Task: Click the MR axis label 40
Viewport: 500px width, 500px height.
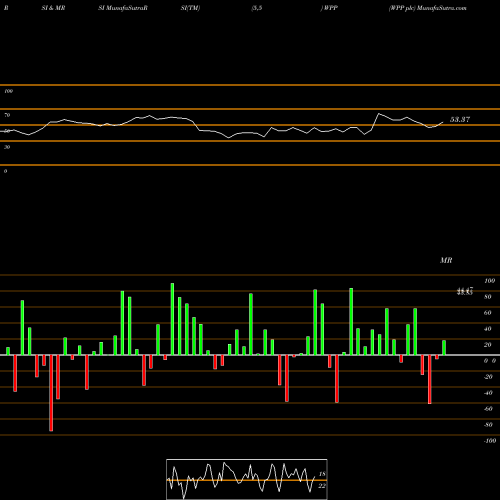Action: click(487, 329)
